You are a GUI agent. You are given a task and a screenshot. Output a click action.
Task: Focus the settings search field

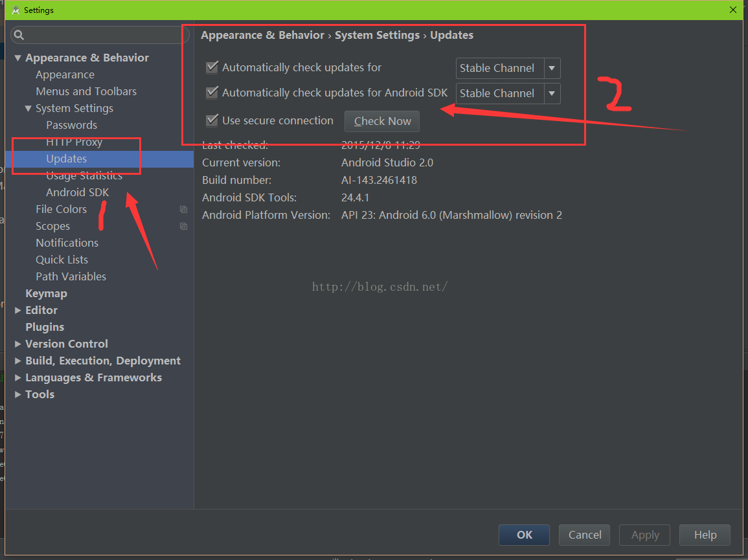(100, 35)
